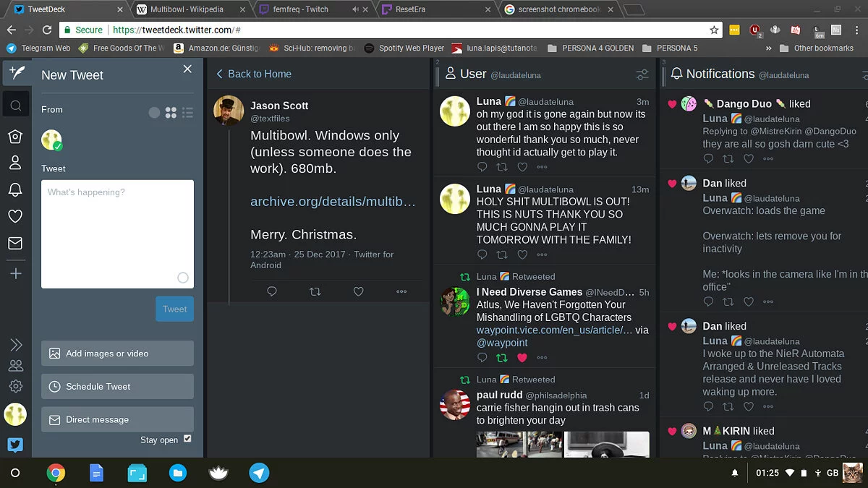Viewport: 868px width, 488px height.
Task: Click the Twitter bird logo in sidebar
Action: [x=15, y=444]
